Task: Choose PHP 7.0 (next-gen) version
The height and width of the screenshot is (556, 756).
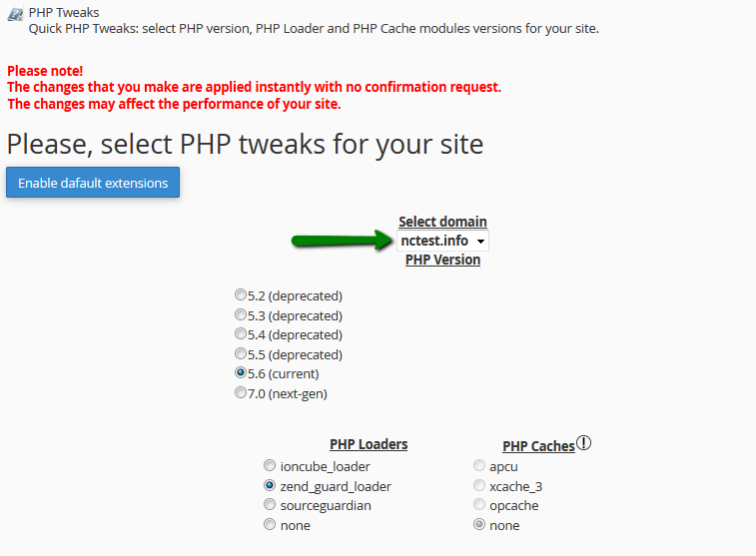Action: [x=240, y=392]
